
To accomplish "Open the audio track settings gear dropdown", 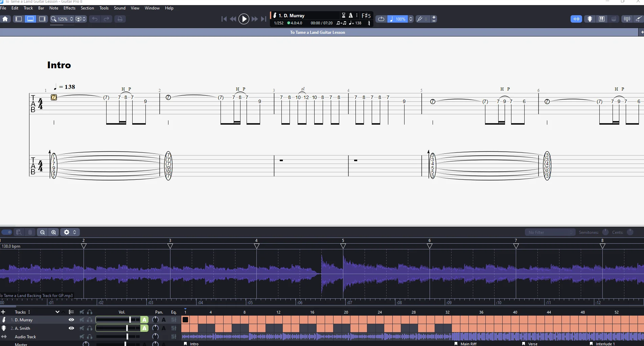I will click(x=70, y=232).
